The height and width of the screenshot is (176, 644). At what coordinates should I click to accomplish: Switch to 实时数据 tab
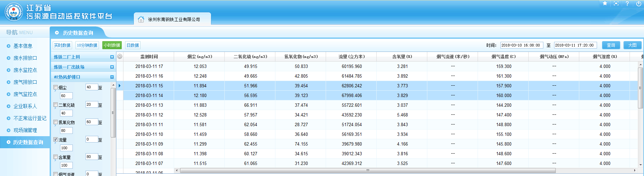coord(62,45)
